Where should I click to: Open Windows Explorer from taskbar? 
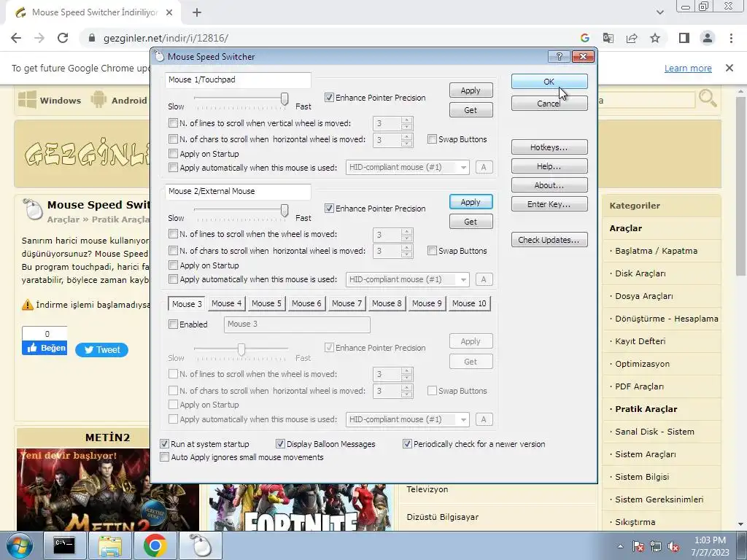(110, 545)
